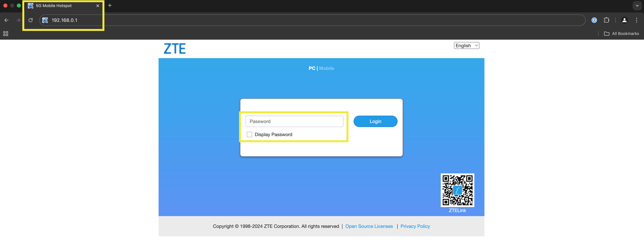Click the ZTELink QR code image
644x243 pixels.
click(457, 190)
